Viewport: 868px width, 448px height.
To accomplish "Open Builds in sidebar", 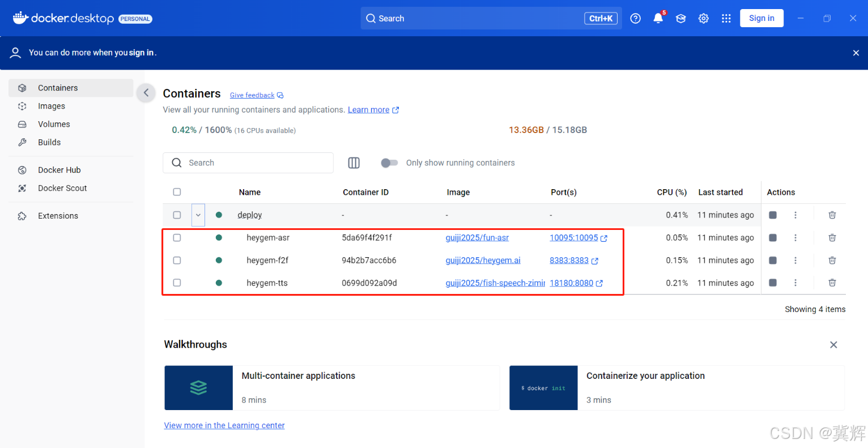I will pyautogui.click(x=71, y=142).
